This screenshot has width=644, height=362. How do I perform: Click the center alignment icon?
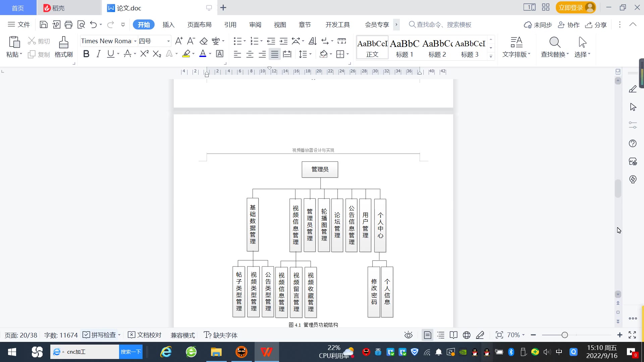point(250,54)
